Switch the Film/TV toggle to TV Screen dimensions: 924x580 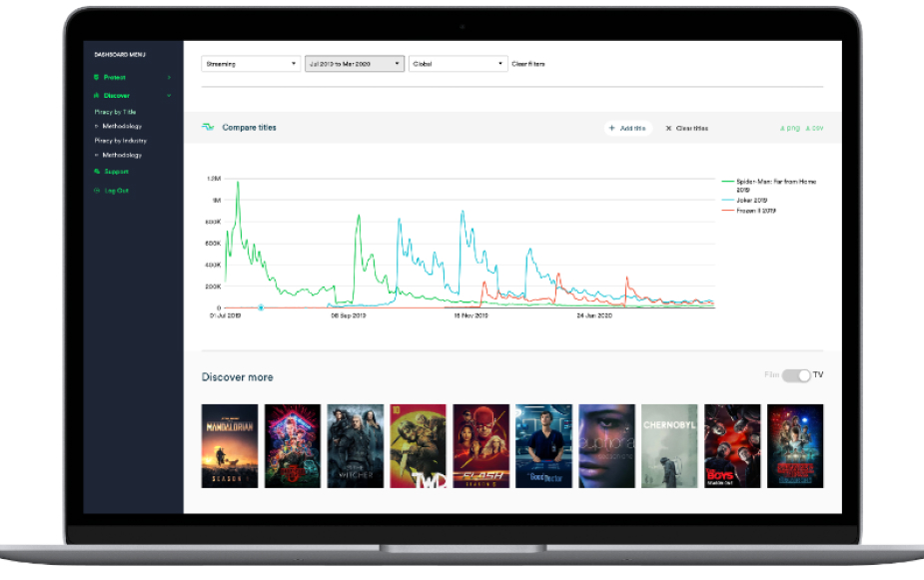click(796, 374)
